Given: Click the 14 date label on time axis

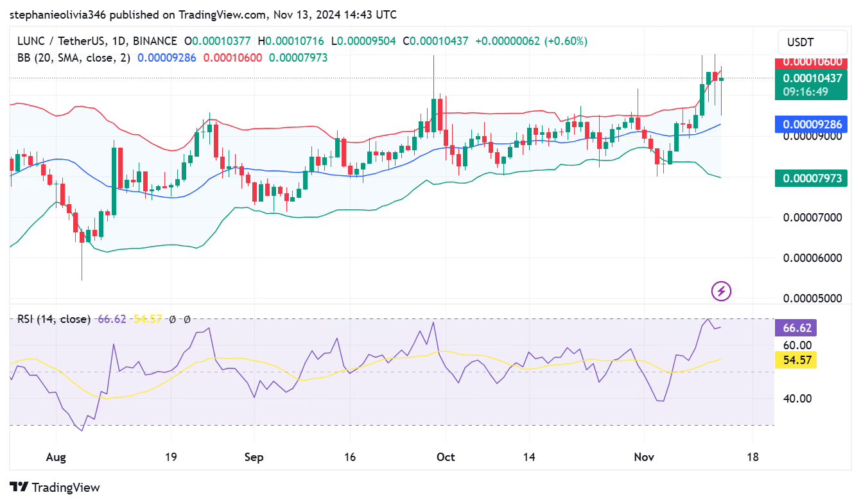Looking at the screenshot, I should click(528, 457).
